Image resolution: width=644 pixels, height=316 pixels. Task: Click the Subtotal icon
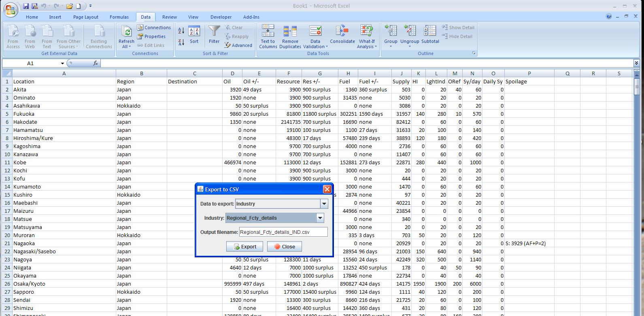click(x=430, y=31)
